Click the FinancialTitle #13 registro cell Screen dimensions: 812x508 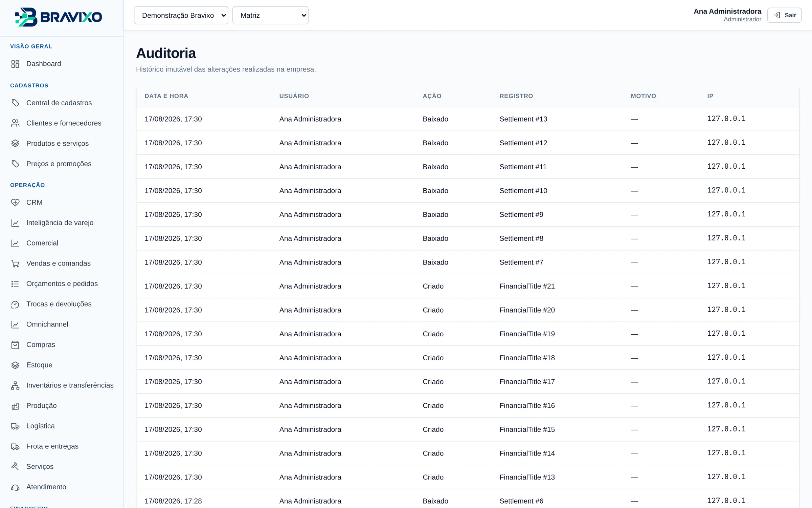click(527, 477)
